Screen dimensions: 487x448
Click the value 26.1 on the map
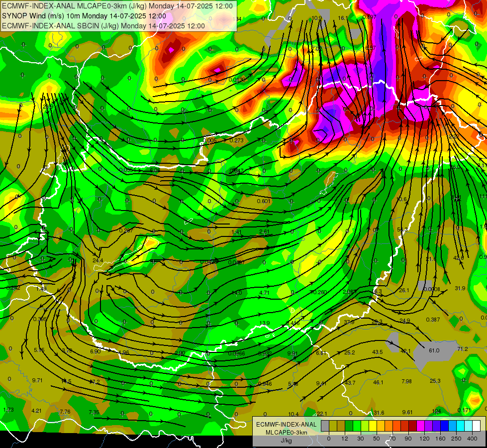404,290
